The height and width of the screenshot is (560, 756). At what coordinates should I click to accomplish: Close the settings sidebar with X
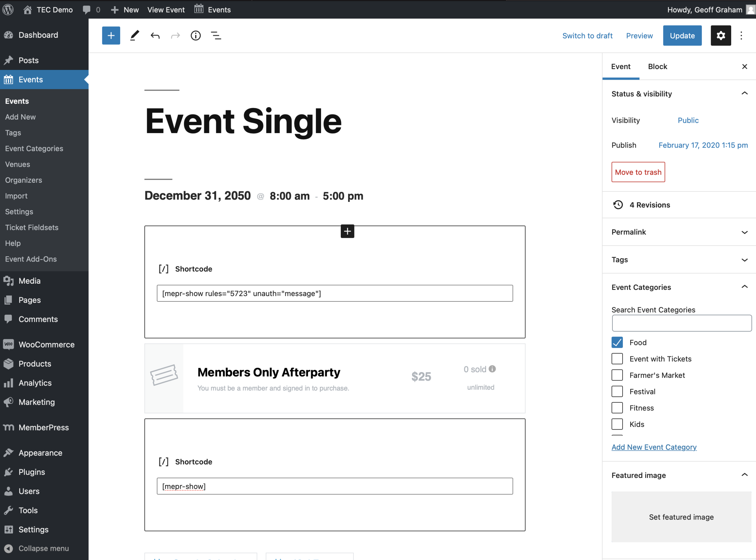click(x=744, y=66)
